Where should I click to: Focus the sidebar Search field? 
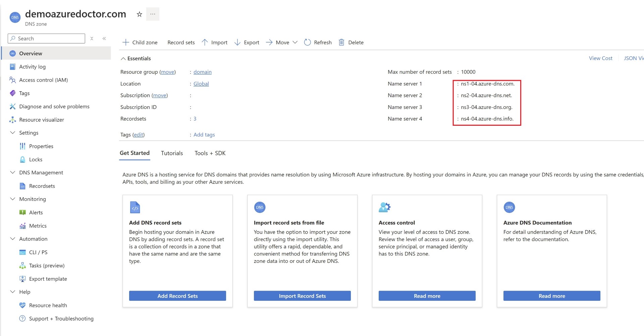tap(47, 39)
